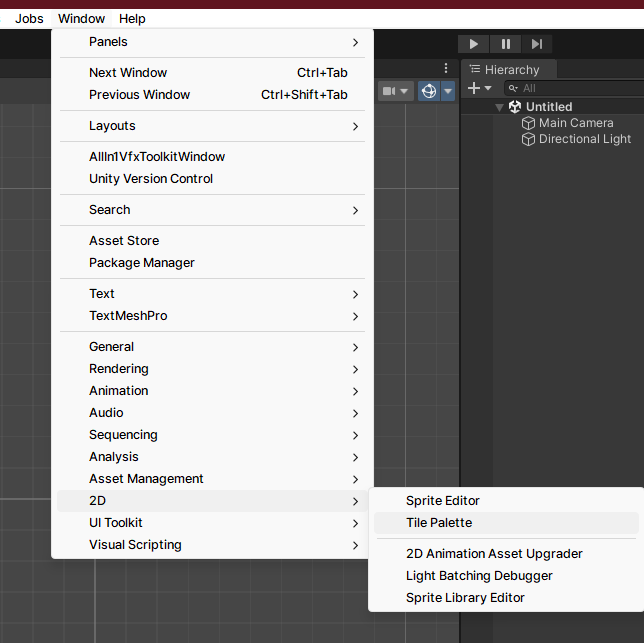Choose Next Window from the Window menu

click(x=212, y=73)
